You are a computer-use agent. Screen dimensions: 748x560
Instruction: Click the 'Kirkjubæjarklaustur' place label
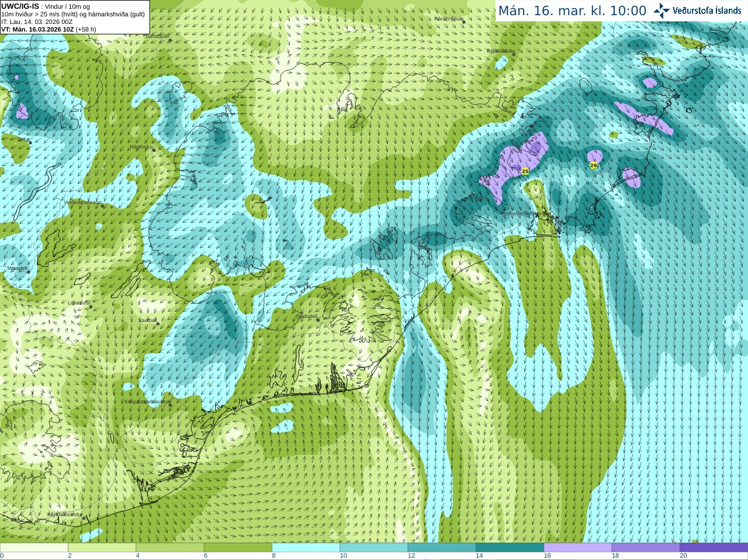147,402
